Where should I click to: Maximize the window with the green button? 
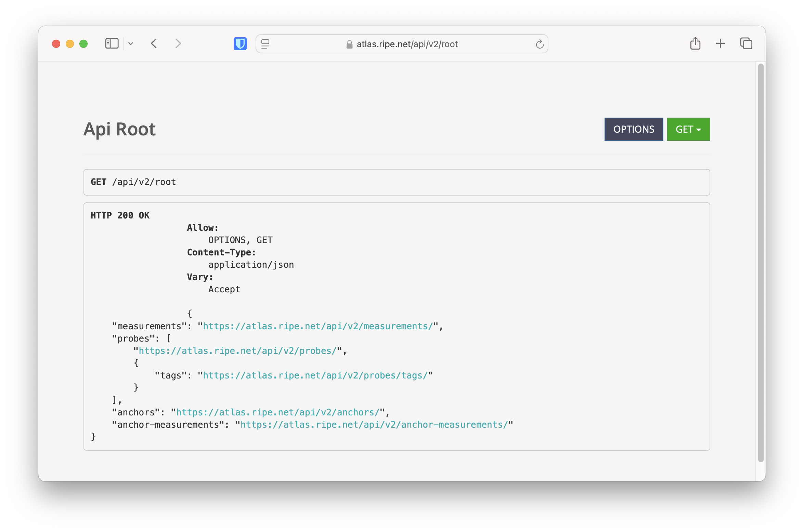pos(83,44)
